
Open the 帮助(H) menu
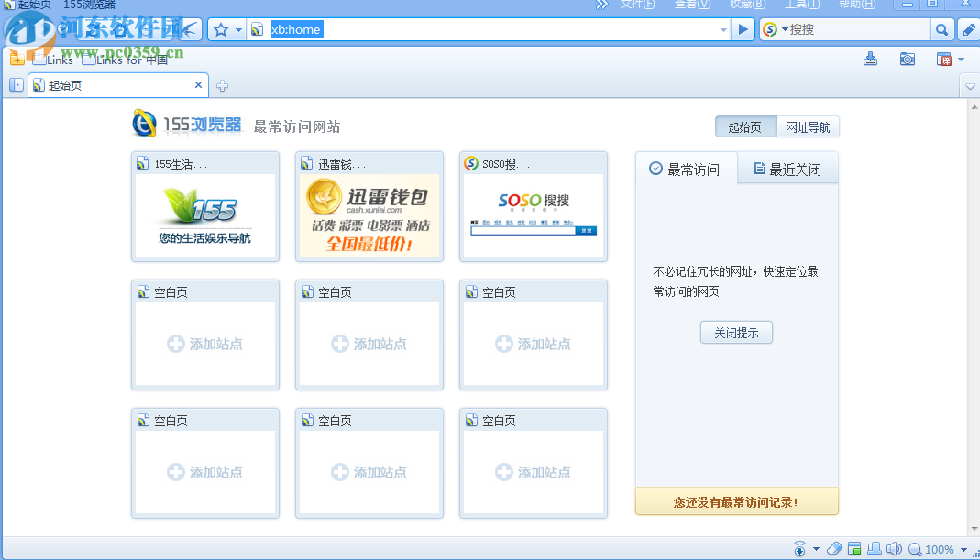(x=857, y=5)
